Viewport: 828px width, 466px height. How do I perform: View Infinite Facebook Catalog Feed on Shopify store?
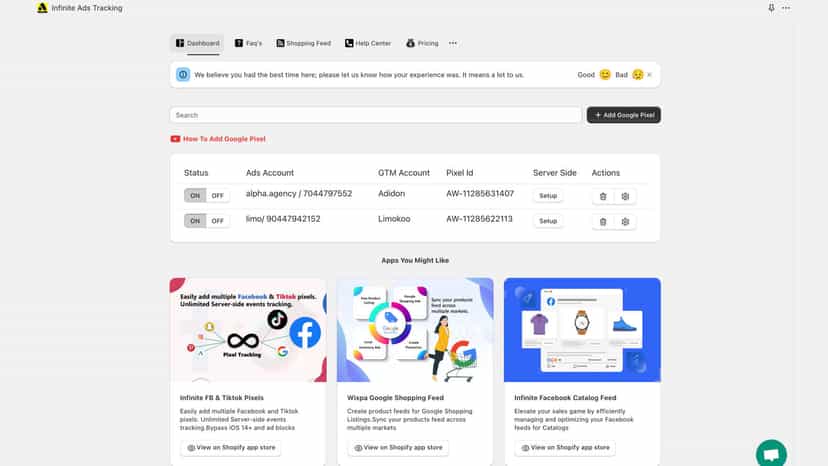(565, 448)
